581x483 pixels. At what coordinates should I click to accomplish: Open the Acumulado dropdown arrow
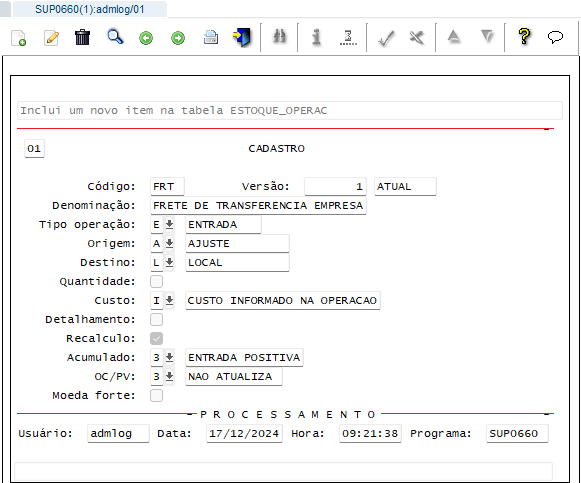(169, 357)
